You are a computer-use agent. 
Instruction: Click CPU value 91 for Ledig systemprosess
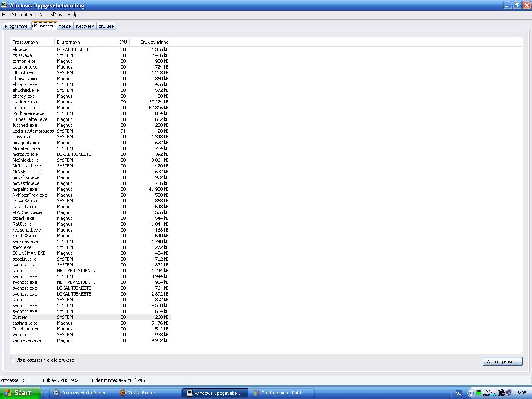pos(123,131)
